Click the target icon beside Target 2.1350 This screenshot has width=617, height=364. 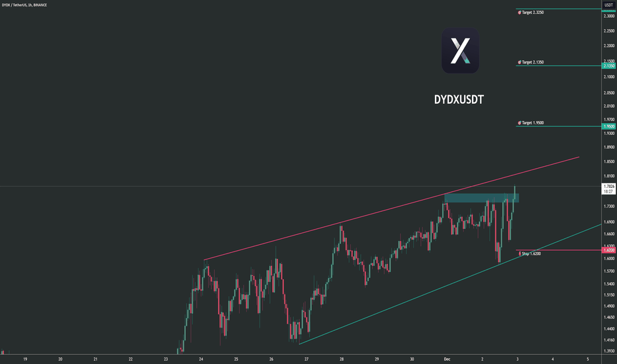pos(520,62)
